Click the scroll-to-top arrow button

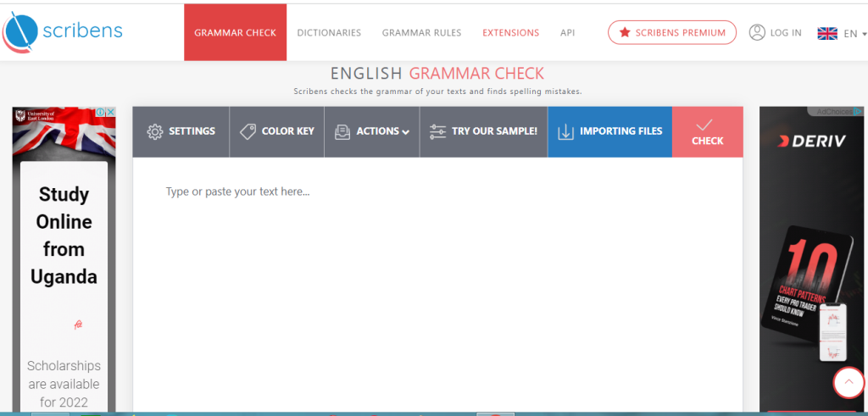pos(849,382)
